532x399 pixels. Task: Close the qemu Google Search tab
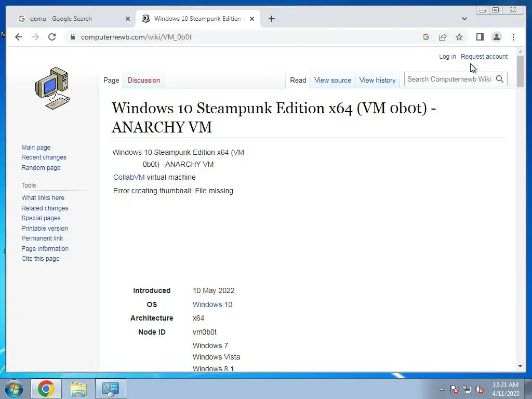click(x=128, y=19)
